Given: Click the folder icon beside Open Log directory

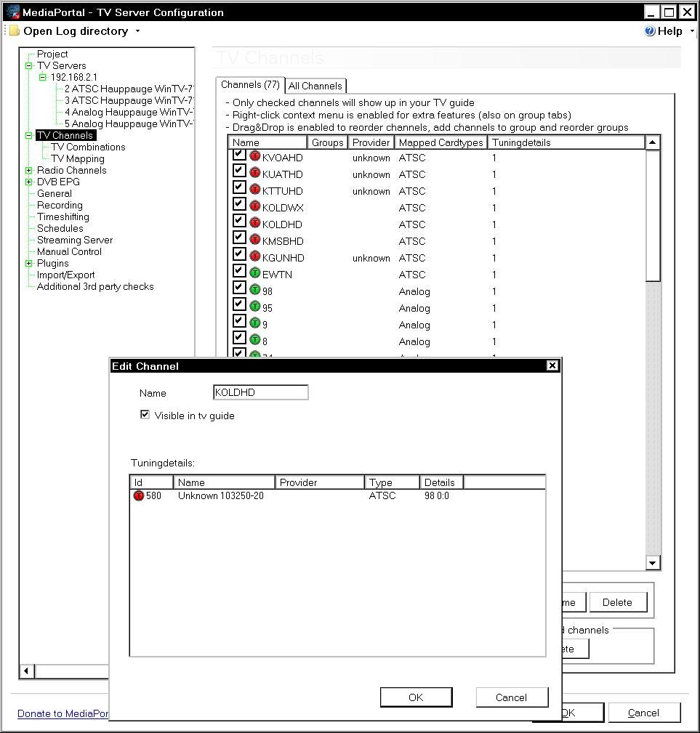Looking at the screenshot, I should pyautogui.click(x=15, y=31).
